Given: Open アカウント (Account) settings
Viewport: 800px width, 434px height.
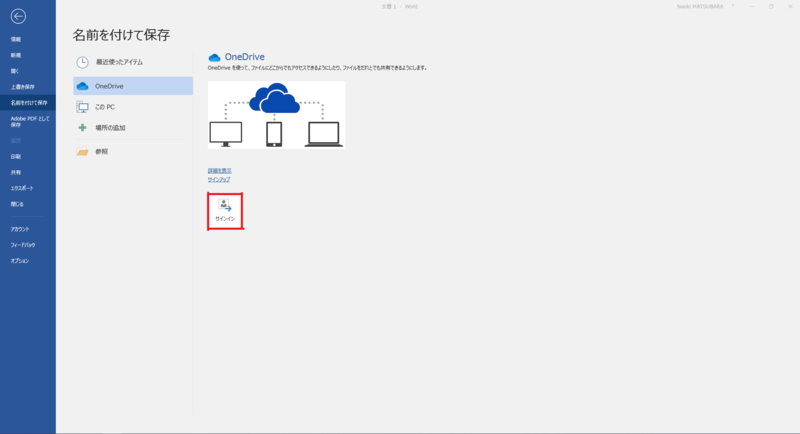Looking at the screenshot, I should pos(20,229).
